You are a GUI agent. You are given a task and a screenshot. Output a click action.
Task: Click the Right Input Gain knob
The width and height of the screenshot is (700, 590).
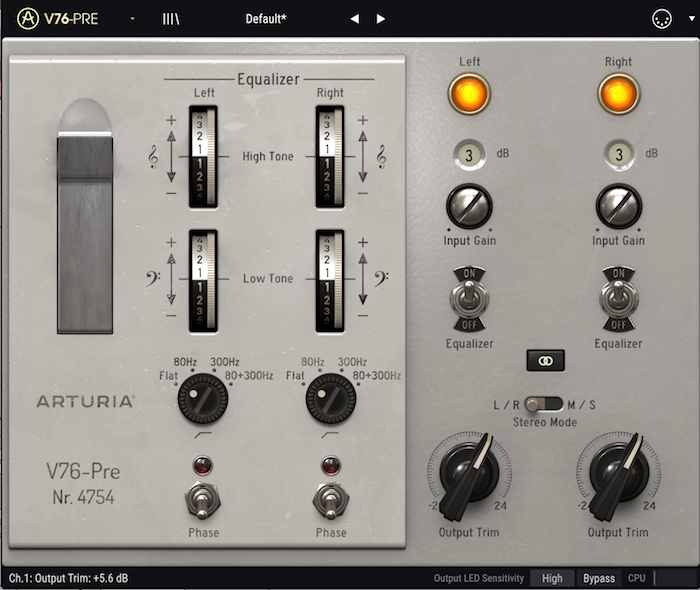619,206
